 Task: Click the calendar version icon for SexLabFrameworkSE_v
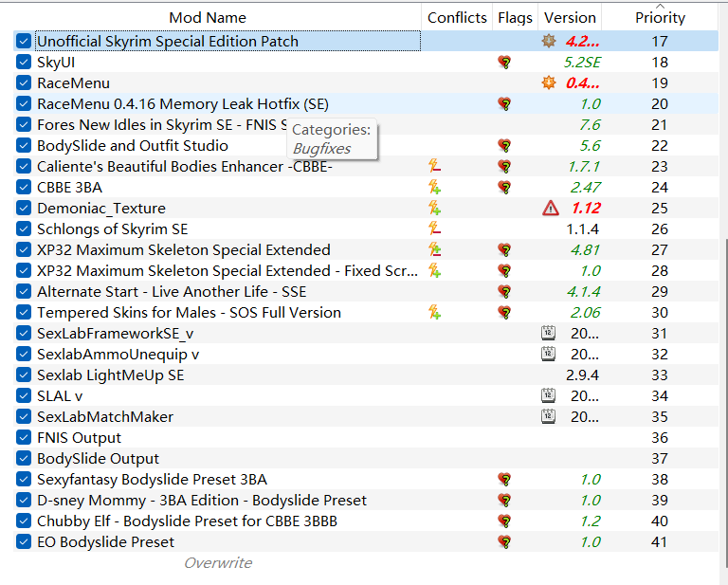(548, 333)
